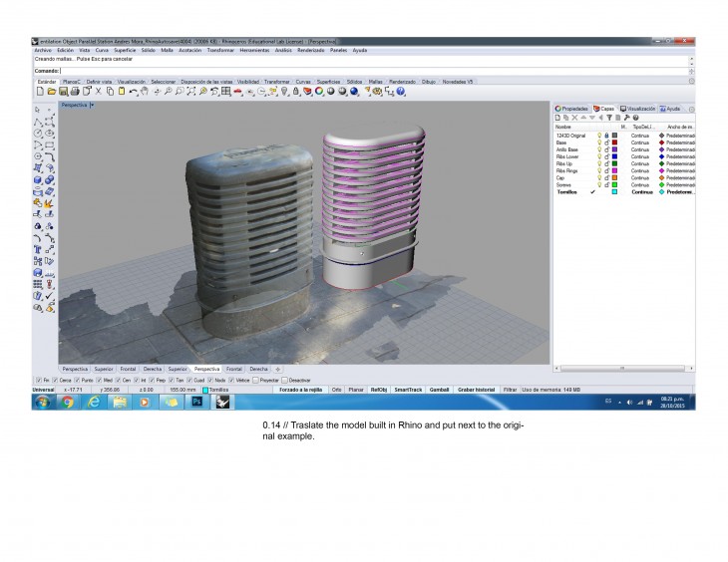This screenshot has width=728, height=562.
Task: Hide the Ribs Rings layer via lightbulb
Action: pyautogui.click(x=599, y=170)
